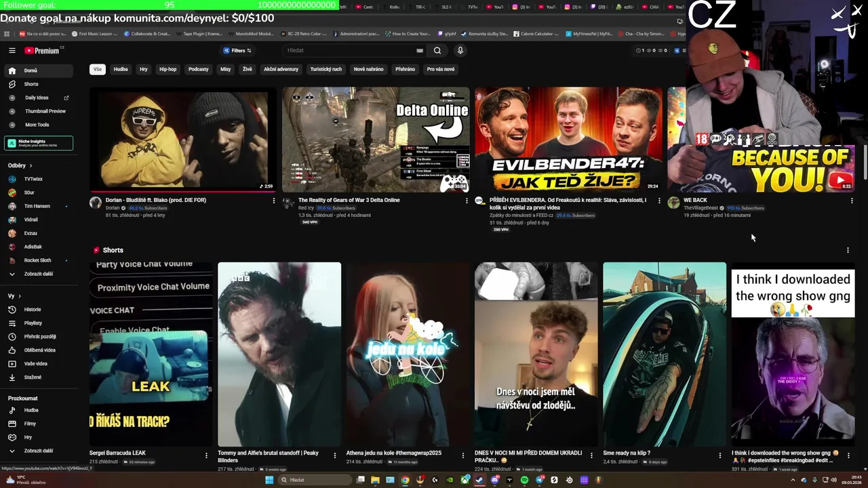
Task: Expand Zobrazit další under subscriptions
Action: click(38, 274)
